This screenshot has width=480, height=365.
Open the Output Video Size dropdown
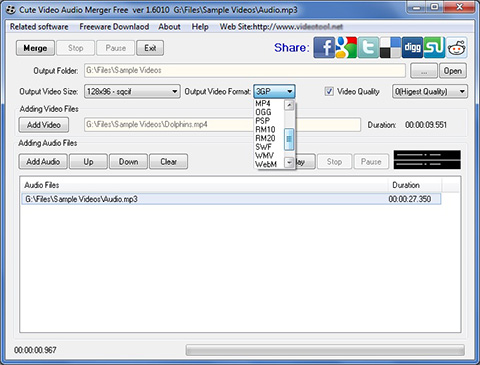click(132, 91)
